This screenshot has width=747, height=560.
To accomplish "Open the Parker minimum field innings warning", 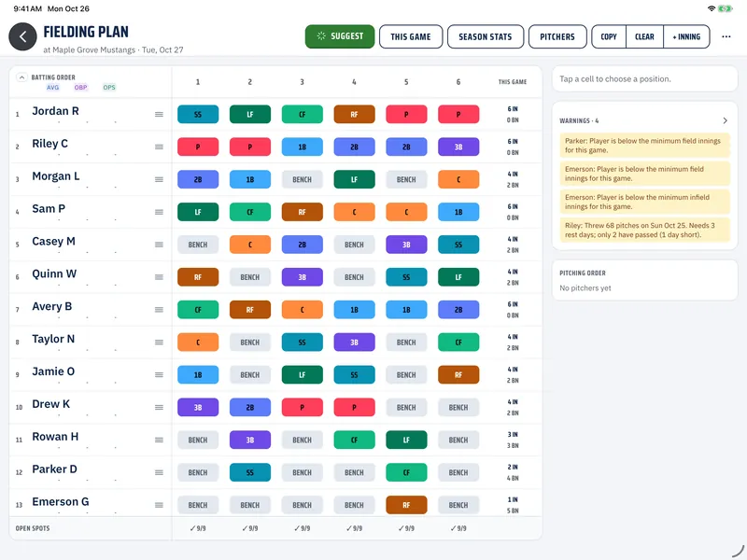I will click(x=644, y=146).
